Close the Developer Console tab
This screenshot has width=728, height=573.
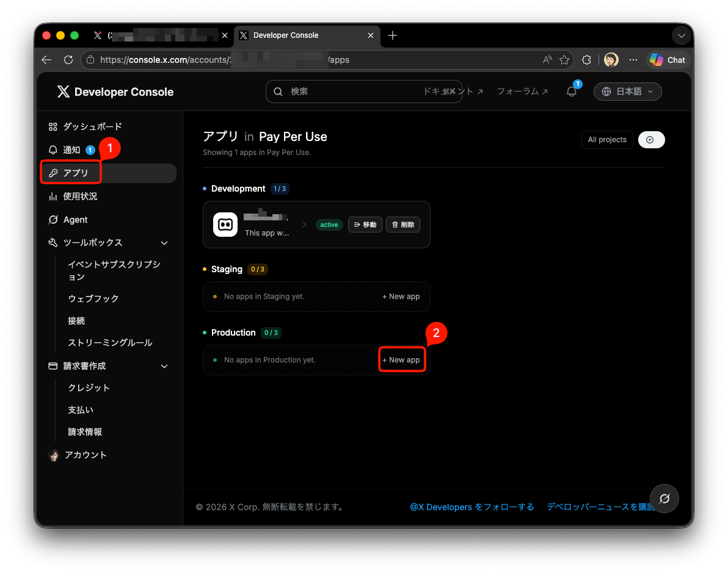(x=371, y=35)
